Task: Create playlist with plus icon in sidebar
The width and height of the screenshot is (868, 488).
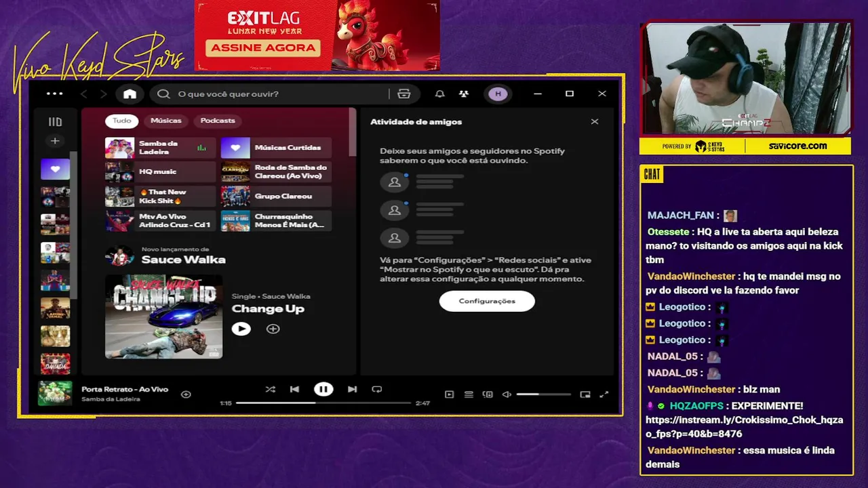Action: coord(55,141)
